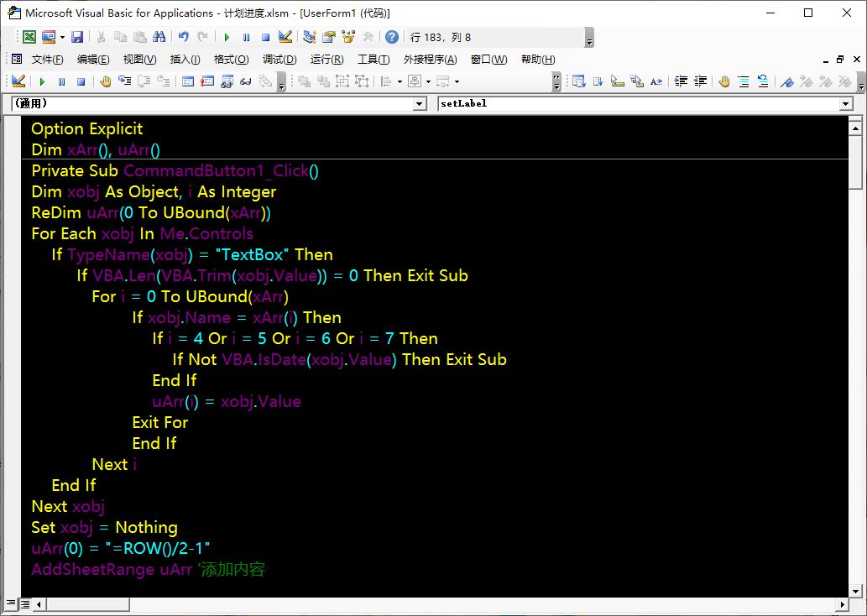Save the project with the floppy disk icon
This screenshot has width=867, height=616.
77,37
